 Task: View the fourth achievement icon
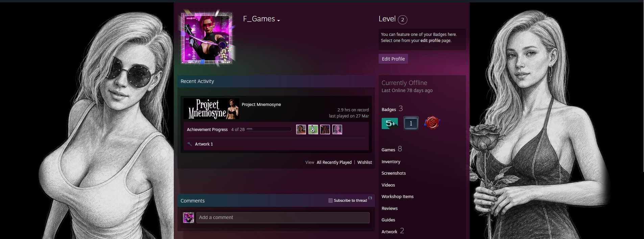pos(337,129)
